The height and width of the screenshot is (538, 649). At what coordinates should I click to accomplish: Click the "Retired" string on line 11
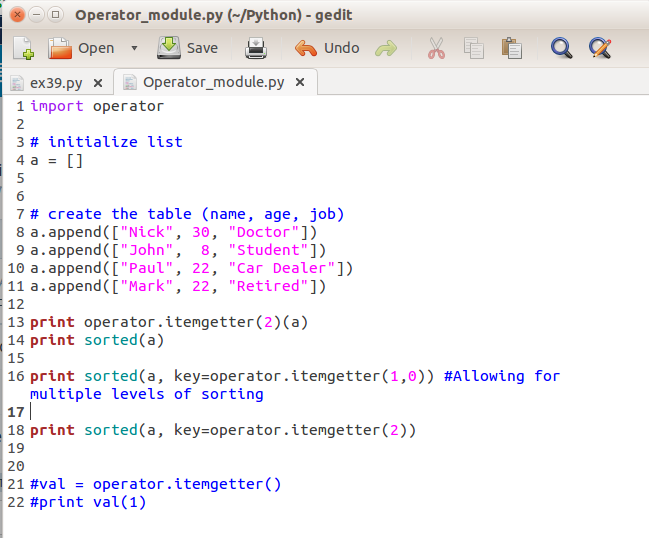(x=268, y=286)
